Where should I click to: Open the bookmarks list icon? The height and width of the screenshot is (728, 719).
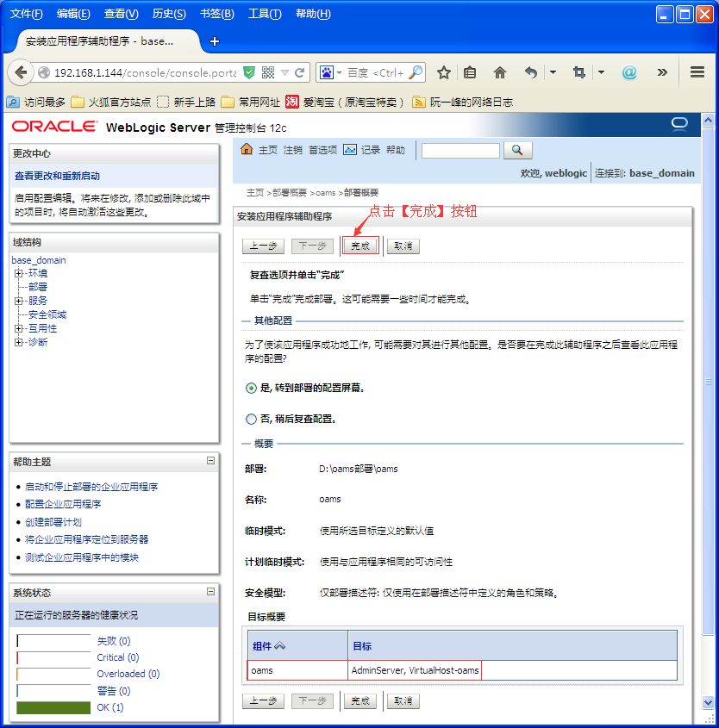point(470,72)
